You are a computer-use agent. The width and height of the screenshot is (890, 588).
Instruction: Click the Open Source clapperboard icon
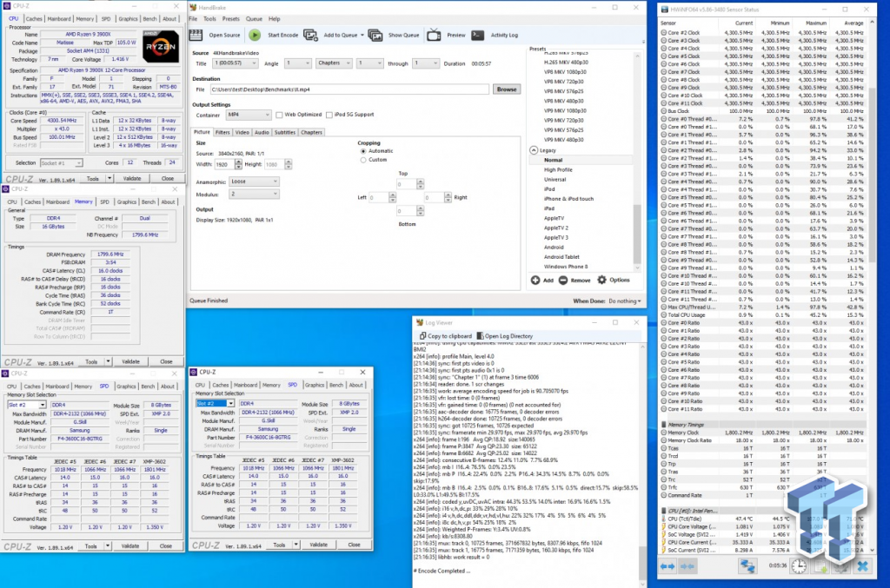197,36
